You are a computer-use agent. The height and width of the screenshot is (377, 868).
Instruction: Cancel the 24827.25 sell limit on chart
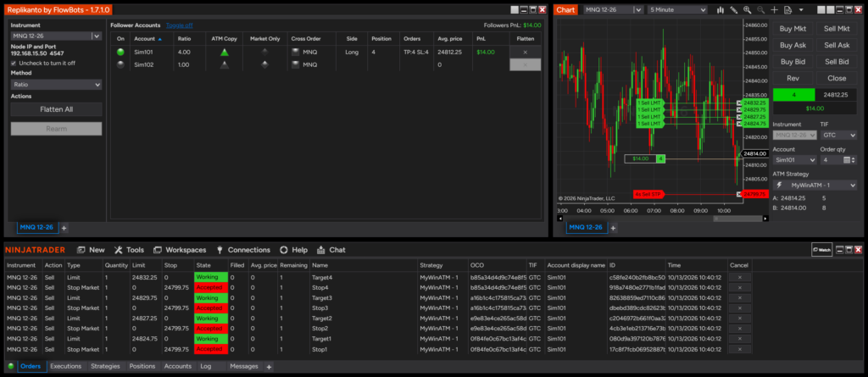[739, 117]
